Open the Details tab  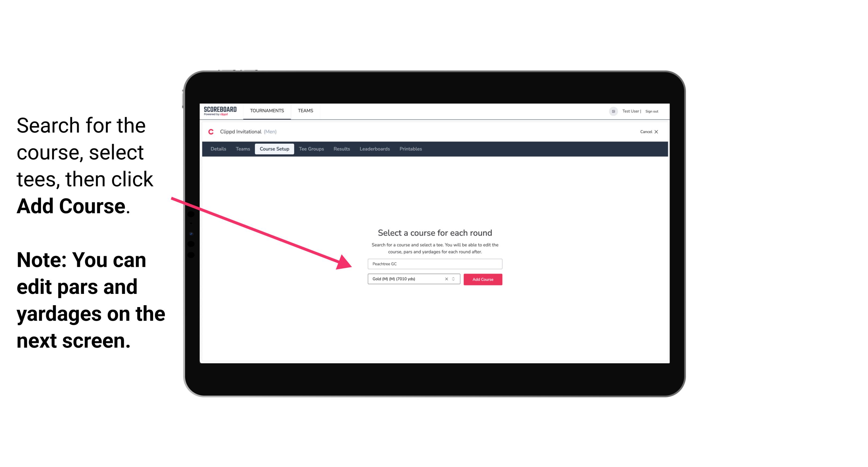pyautogui.click(x=217, y=149)
